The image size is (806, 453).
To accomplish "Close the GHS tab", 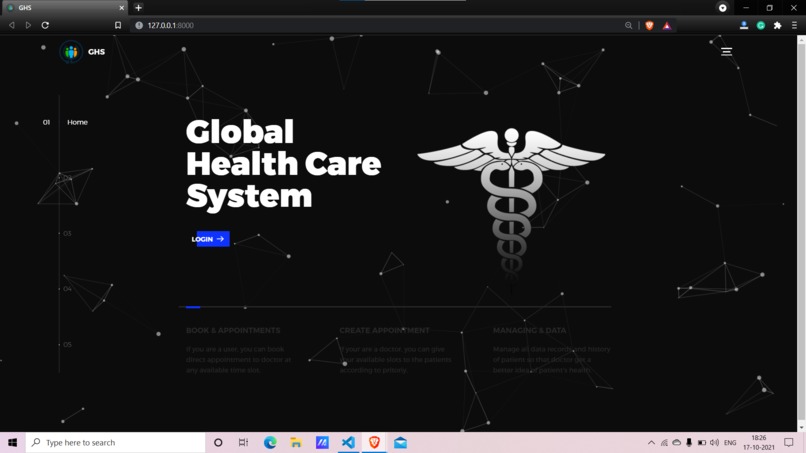I will (121, 8).
